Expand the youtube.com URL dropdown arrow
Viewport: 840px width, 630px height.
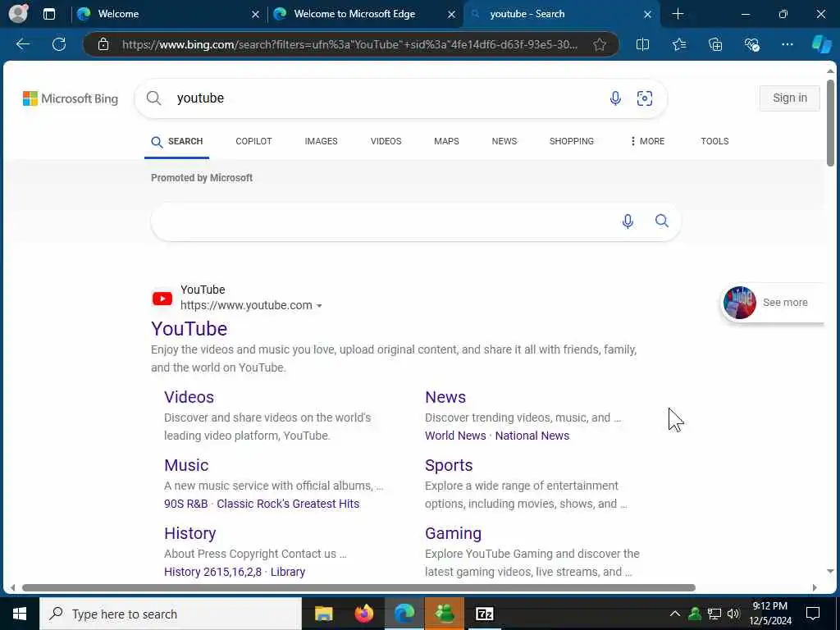(319, 306)
